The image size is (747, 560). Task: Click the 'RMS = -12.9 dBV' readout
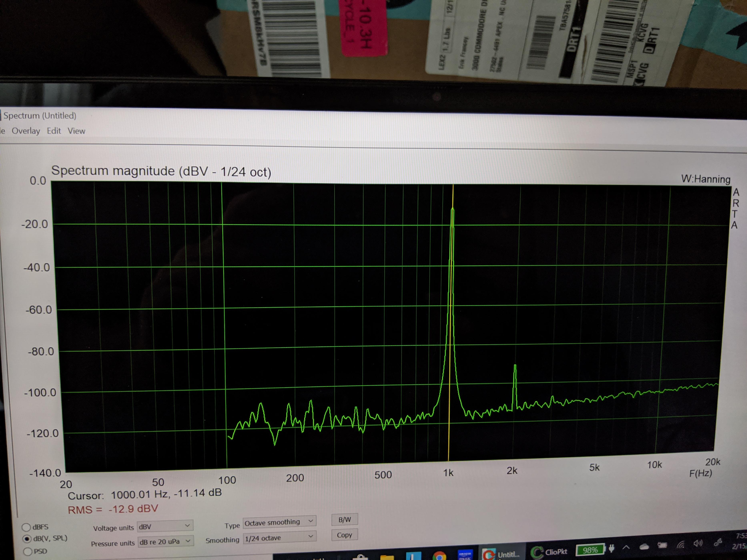(x=113, y=509)
